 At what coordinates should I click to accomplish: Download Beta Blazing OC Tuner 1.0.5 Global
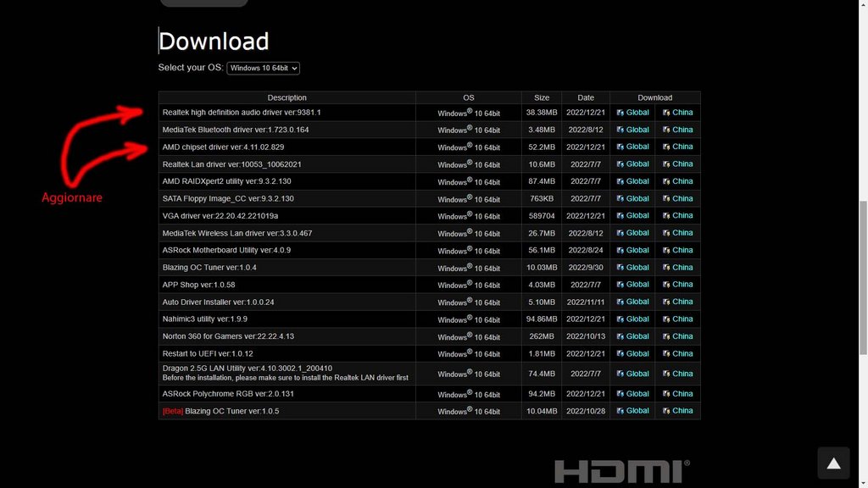pyautogui.click(x=632, y=411)
